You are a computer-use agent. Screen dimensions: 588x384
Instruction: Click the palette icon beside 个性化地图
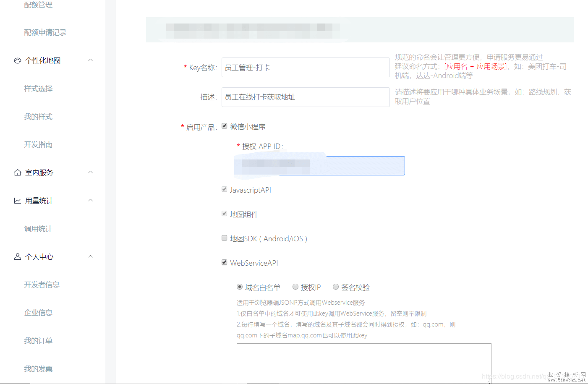click(18, 60)
